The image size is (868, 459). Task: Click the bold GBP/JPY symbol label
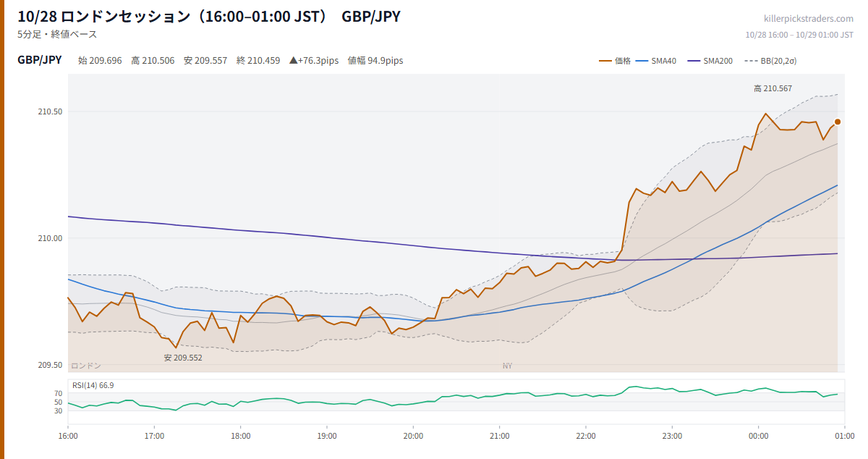[40, 60]
